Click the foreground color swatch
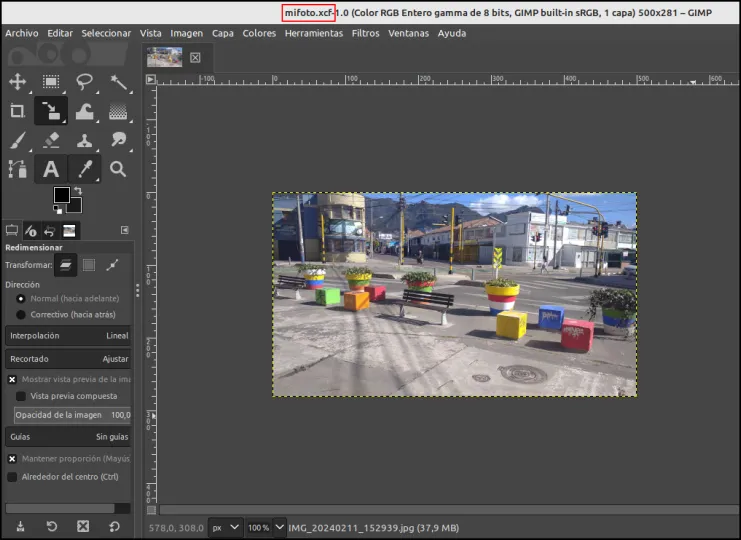The height and width of the screenshot is (540, 741). [x=61, y=195]
